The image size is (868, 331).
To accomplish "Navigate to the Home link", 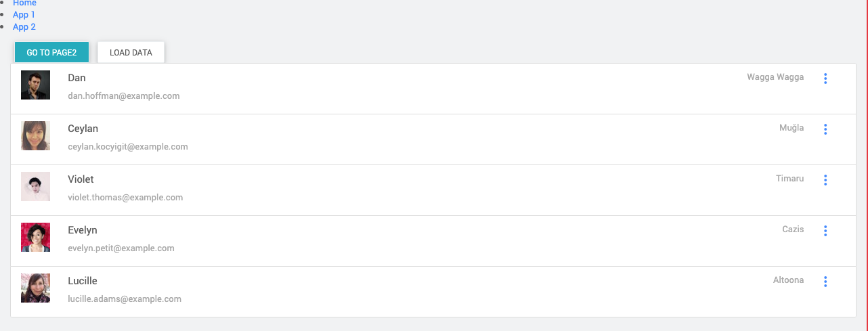I will click(x=24, y=3).
